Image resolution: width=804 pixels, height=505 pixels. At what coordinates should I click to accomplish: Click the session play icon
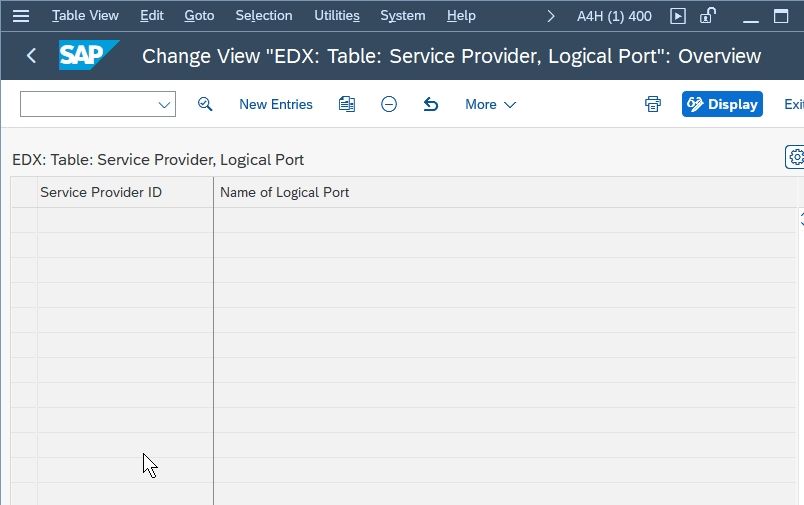click(678, 16)
